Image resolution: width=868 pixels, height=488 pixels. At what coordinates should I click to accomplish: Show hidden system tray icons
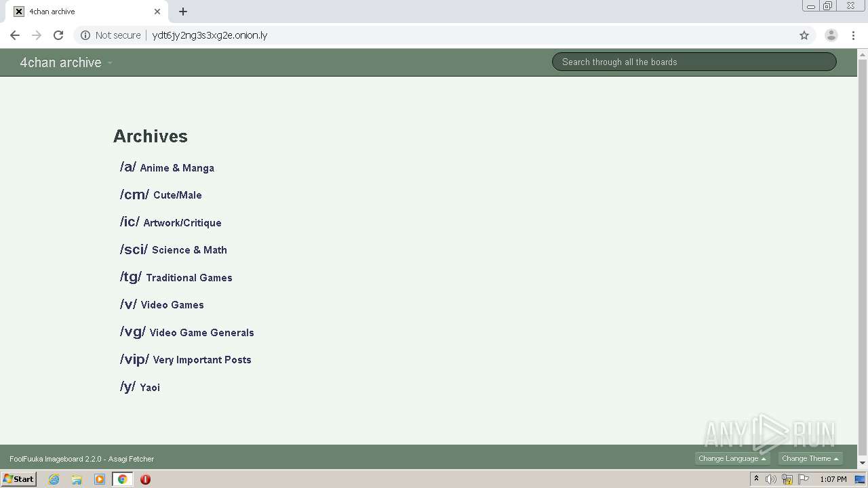click(756, 479)
